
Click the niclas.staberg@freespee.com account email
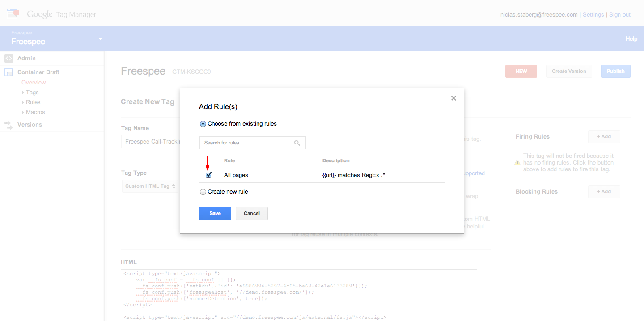pyautogui.click(x=539, y=15)
